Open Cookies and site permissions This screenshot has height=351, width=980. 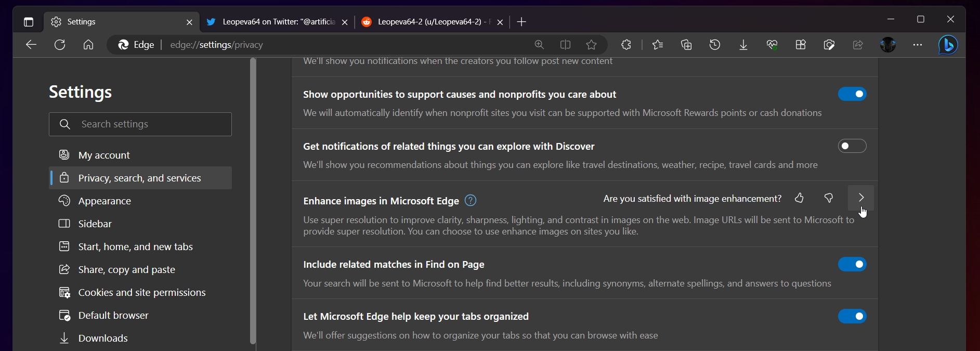[x=140, y=292]
